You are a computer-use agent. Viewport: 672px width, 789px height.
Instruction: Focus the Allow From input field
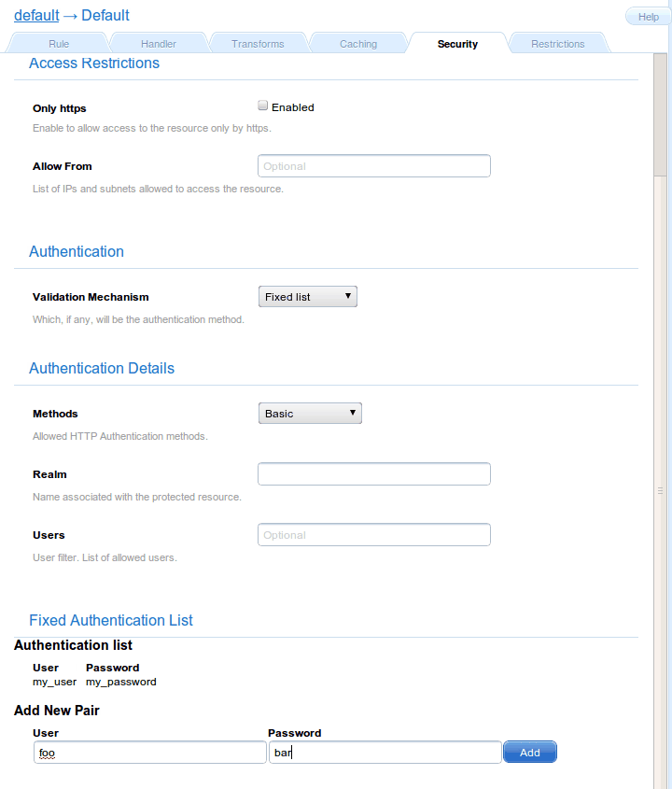pyautogui.click(x=373, y=166)
